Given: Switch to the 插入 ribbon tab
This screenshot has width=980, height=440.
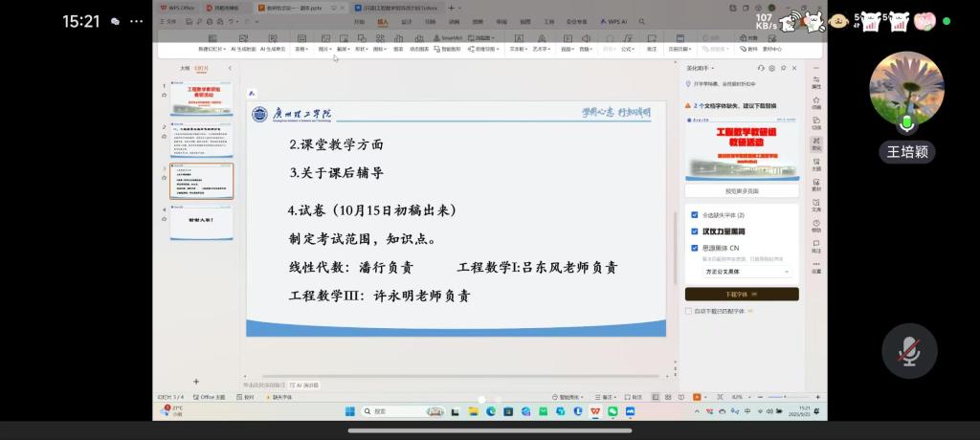Looking at the screenshot, I should coord(383,20).
